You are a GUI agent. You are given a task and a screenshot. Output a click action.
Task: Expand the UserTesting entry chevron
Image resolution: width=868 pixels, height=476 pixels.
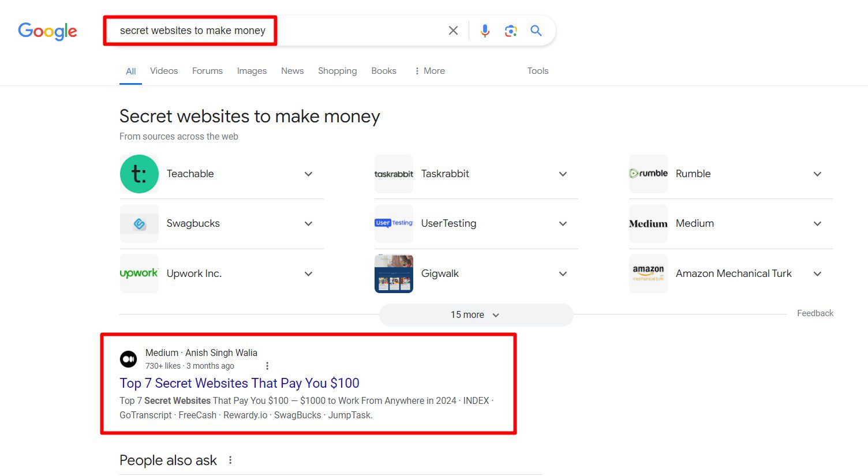click(x=563, y=224)
